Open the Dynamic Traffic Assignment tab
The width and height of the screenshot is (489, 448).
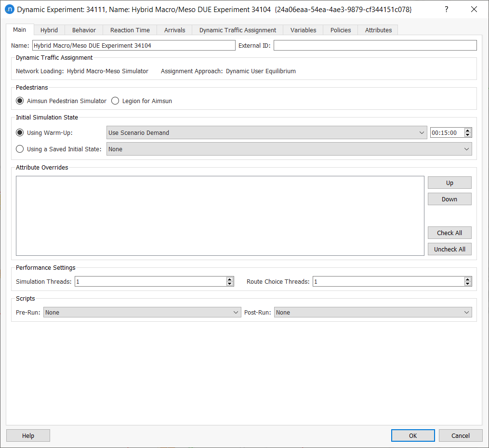tap(238, 30)
